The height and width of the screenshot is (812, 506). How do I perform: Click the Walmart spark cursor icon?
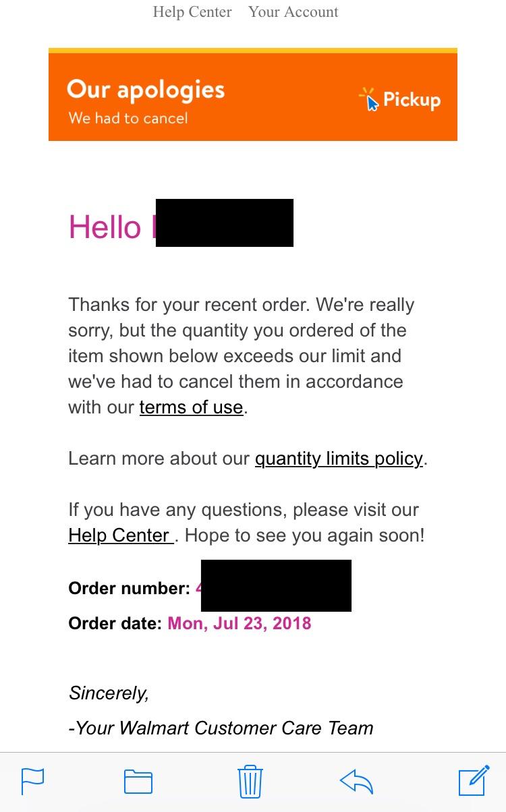[x=368, y=98]
